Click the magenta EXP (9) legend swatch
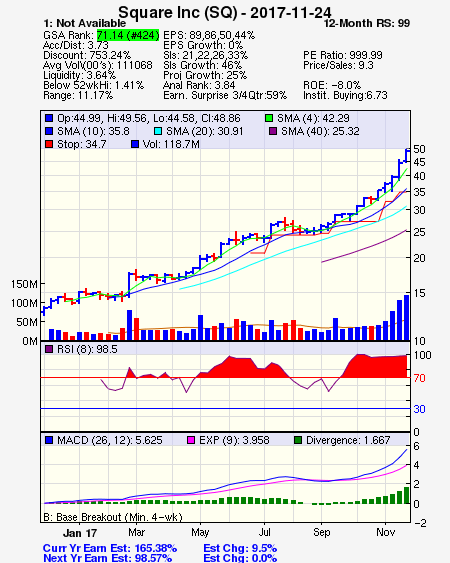Screen dimensions: 450x563 (x=191, y=440)
